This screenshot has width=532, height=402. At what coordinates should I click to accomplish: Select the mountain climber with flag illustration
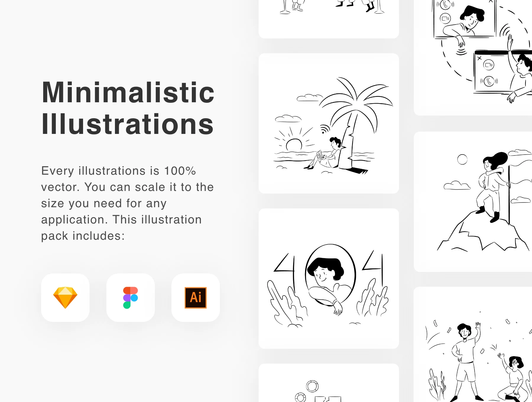[x=473, y=202]
